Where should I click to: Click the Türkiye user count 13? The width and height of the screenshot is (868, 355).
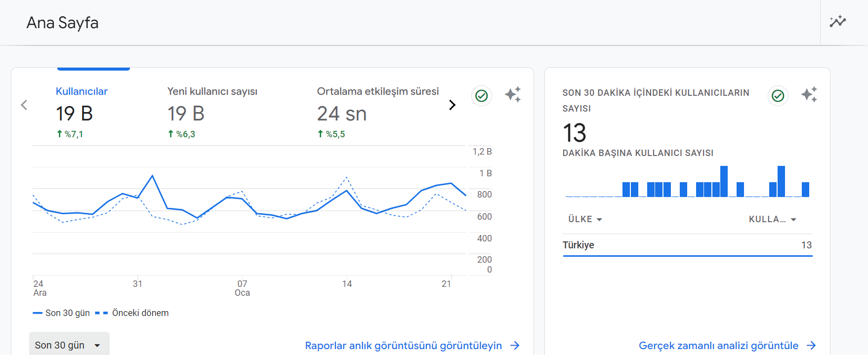[x=806, y=245]
